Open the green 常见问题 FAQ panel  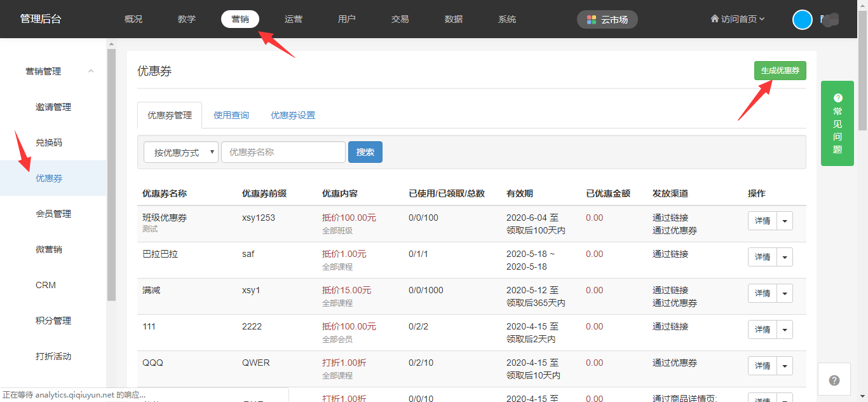837,123
